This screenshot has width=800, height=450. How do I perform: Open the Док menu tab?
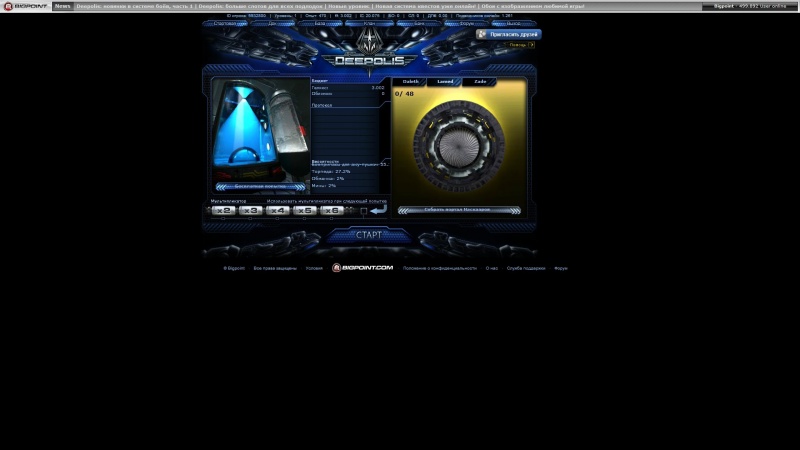click(272, 23)
